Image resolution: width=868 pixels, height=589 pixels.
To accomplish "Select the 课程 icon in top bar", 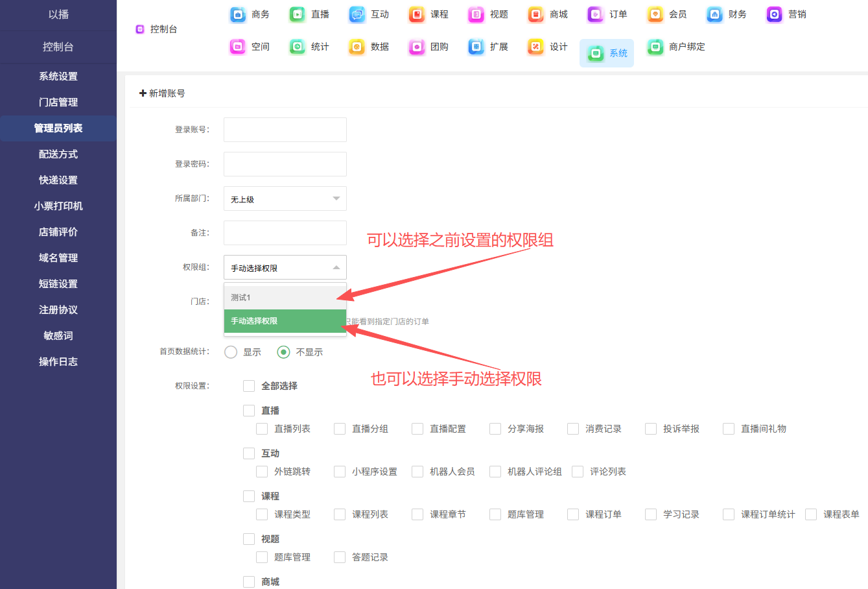I will point(417,14).
